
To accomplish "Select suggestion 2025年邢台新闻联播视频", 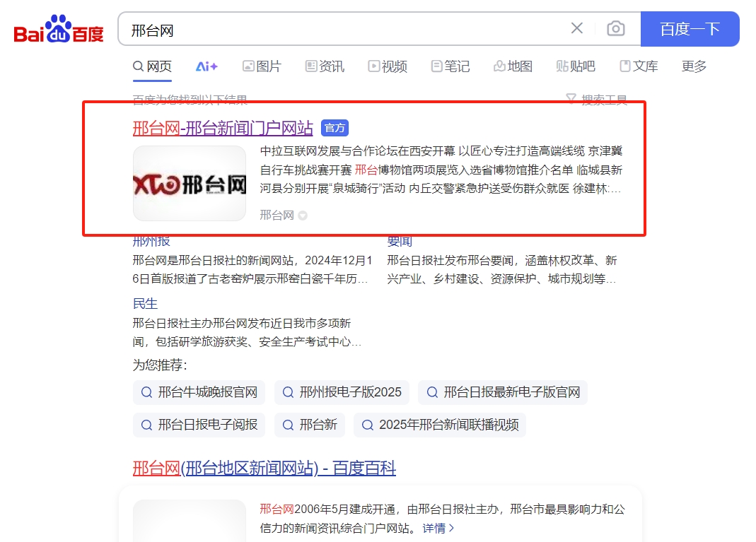I will pyautogui.click(x=440, y=425).
